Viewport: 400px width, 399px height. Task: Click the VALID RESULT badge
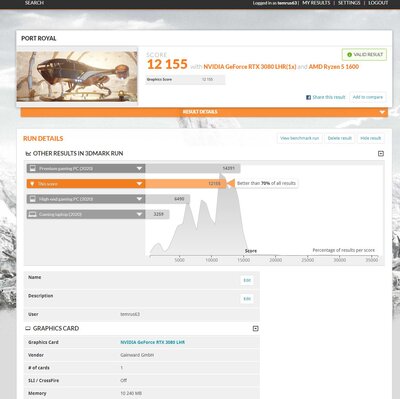(364, 55)
